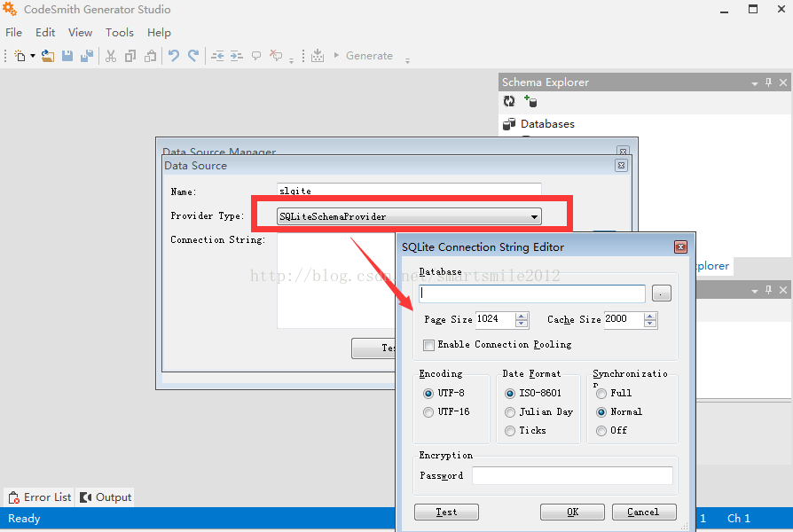793x532 pixels.
Task: Click the Open file folder icon
Action: tap(48, 56)
